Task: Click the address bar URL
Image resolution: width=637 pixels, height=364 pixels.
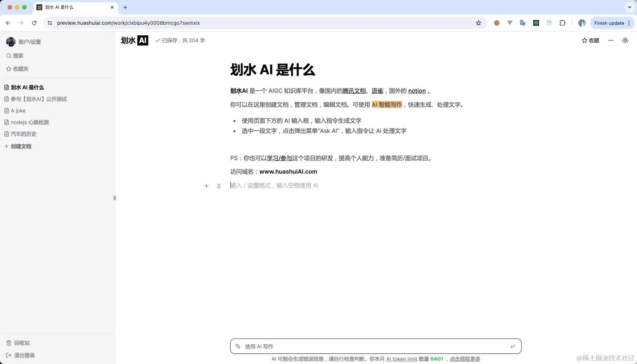Action: tap(129, 23)
